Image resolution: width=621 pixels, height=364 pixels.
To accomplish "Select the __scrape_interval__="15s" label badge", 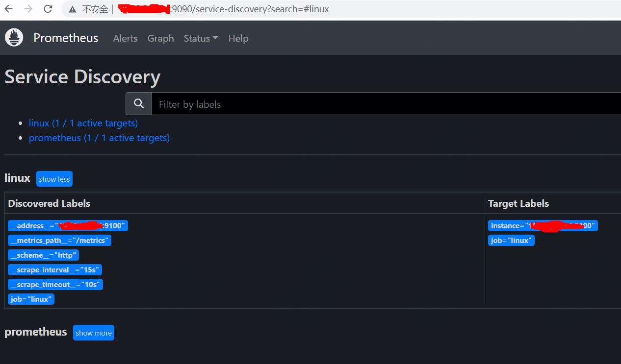I will click(x=55, y=269).
